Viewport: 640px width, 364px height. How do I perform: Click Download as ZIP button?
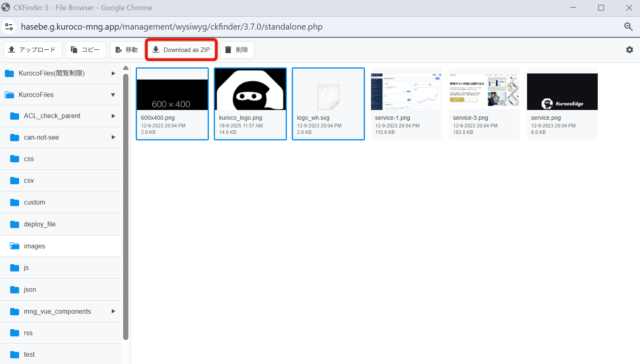tap(181, 50)
